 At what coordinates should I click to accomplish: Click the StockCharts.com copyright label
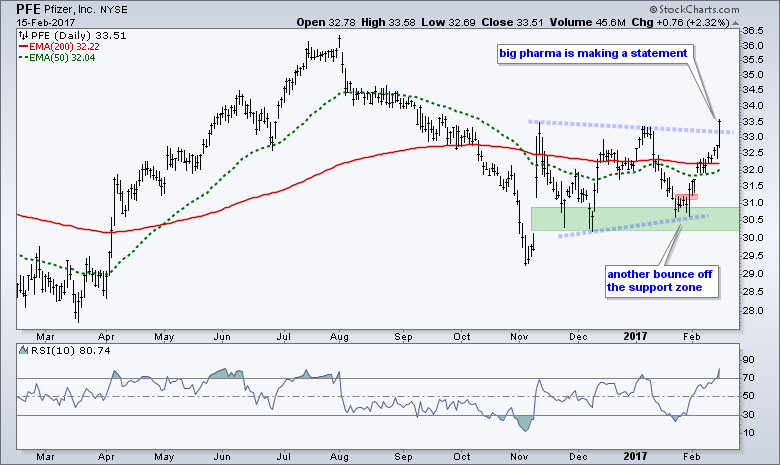pyautogui.click(x=694, y=9)
